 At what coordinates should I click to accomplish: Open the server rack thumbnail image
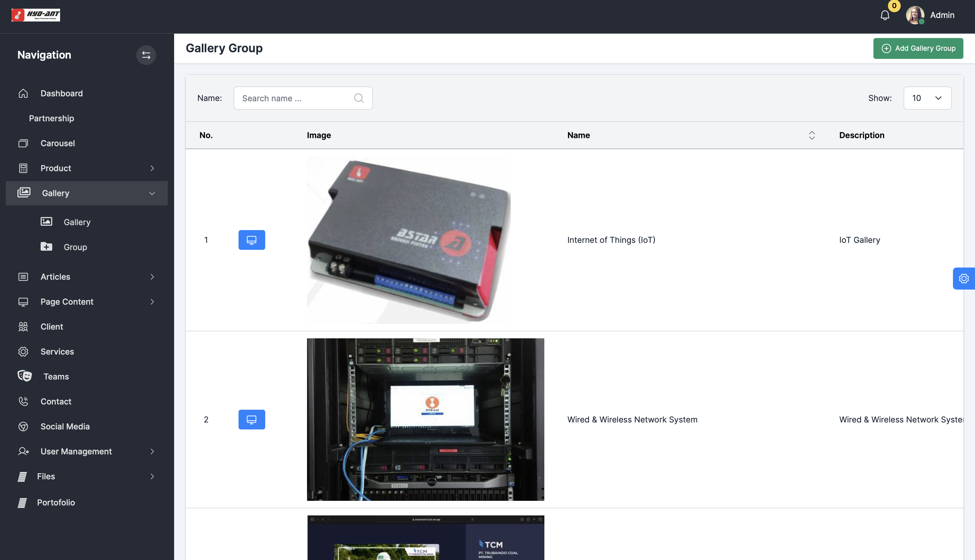[425, 420]
